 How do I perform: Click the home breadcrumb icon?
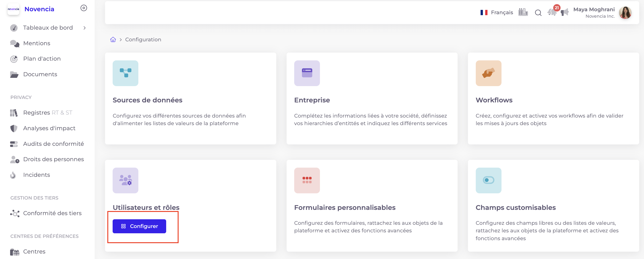click(113, 40)
